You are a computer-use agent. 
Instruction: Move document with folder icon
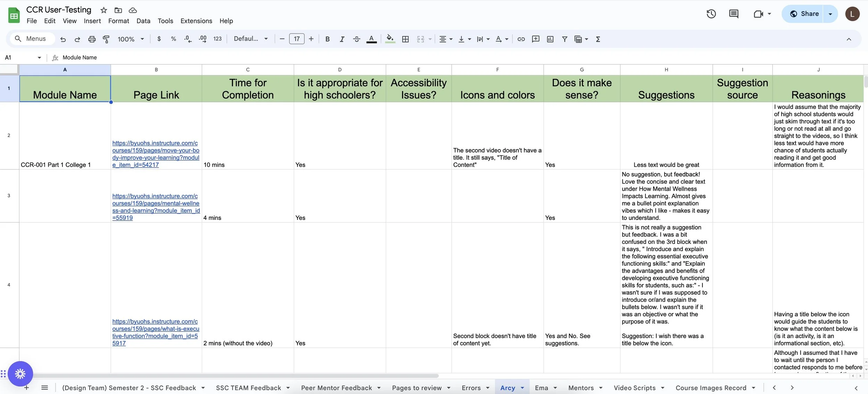118,10
